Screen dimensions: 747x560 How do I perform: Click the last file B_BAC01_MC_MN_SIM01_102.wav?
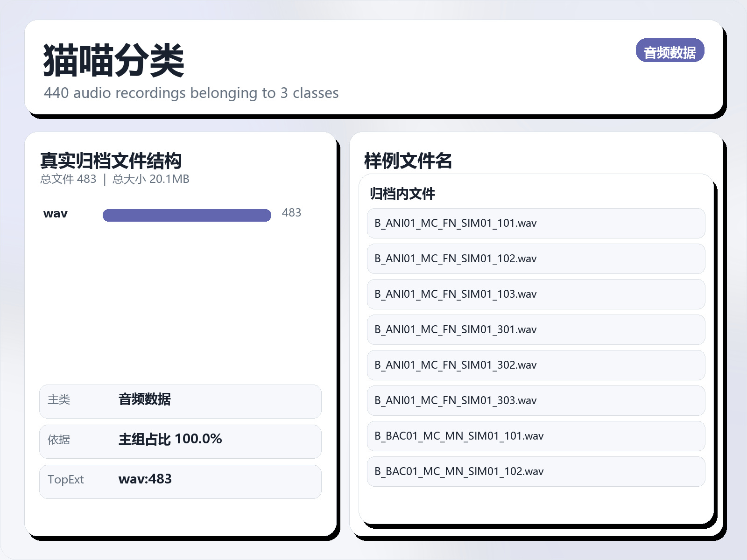(x=536, y=471)
